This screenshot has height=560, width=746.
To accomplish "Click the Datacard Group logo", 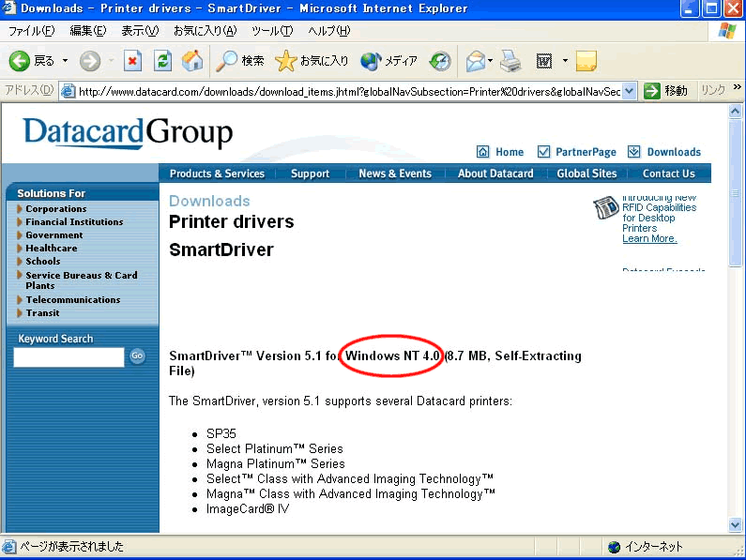I will pos(128,132).
